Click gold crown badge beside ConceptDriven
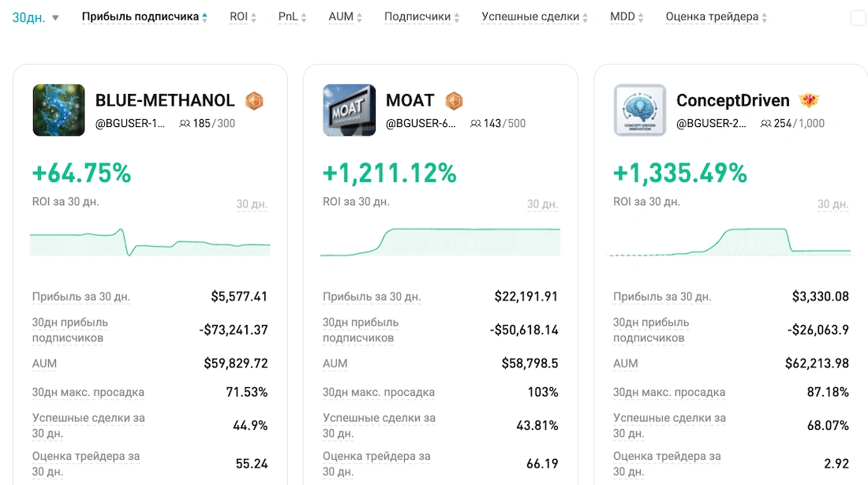 pos(809,101)
